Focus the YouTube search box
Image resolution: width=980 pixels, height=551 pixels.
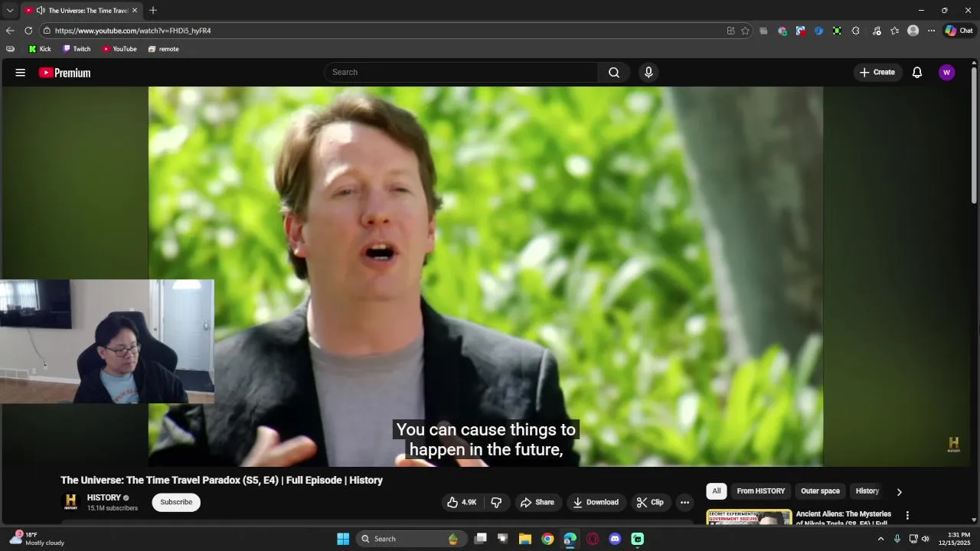pos(461,72)
